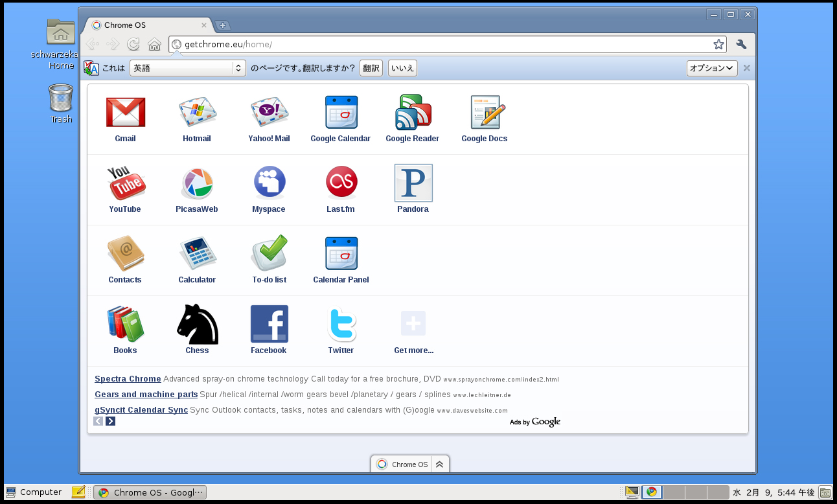Click the Get more... plus icon
Image resolution: width=837 pixels, height=504 pixels.
(x=413, y=323)
